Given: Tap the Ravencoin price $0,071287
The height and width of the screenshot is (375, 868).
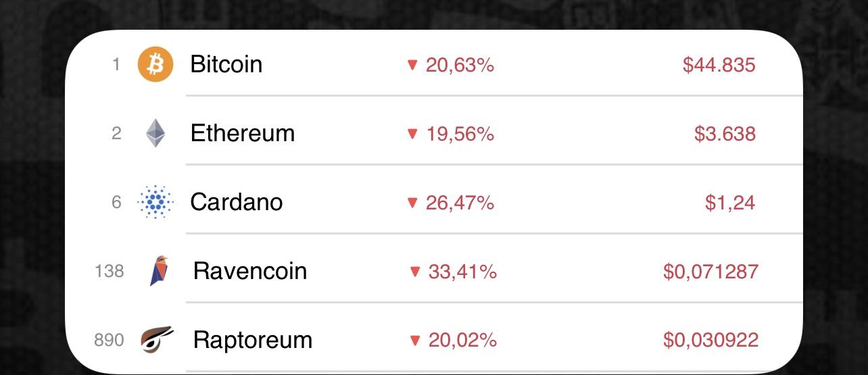Looking at the screenshot, I should [710, 272].
